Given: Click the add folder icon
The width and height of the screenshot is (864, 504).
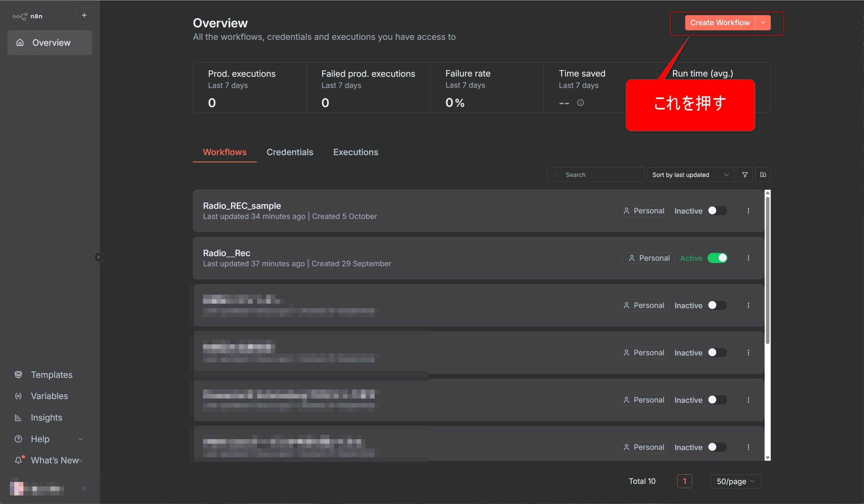Looking at the screenshot, I should [x=763, y=175].
